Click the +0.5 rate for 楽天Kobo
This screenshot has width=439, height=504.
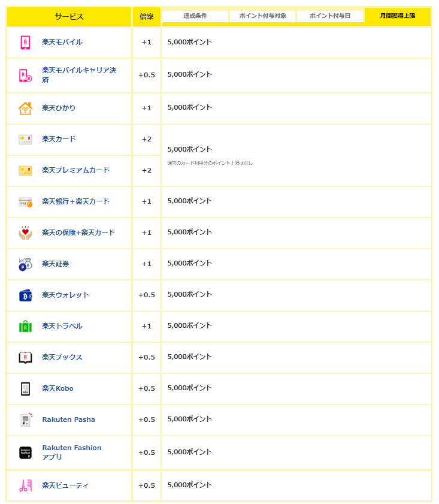pyautogui.click(x=147, y=388)
